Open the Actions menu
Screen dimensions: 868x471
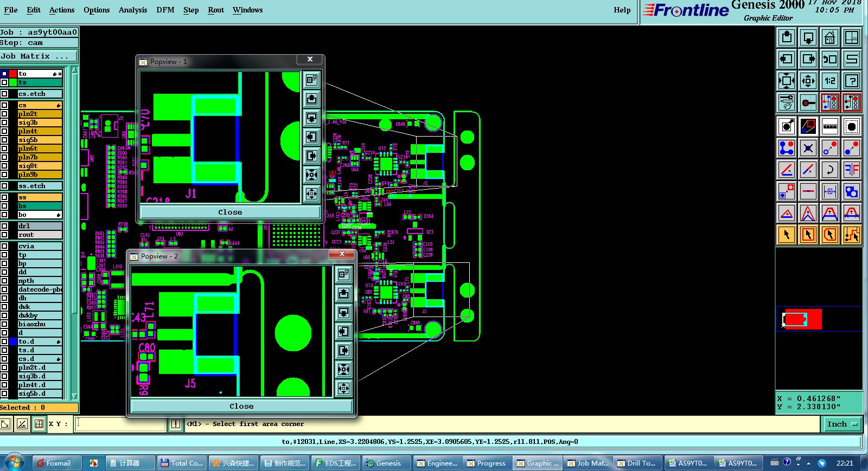click(62, 10)
